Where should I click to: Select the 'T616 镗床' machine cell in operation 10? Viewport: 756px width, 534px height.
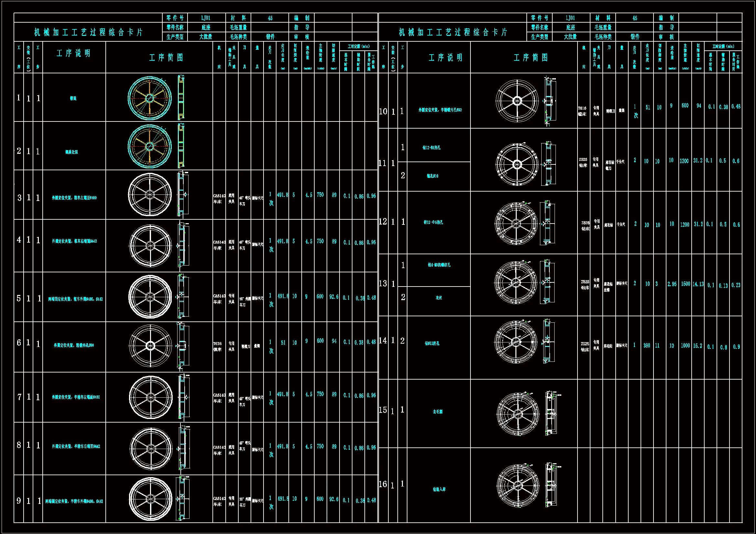(582, 111)
